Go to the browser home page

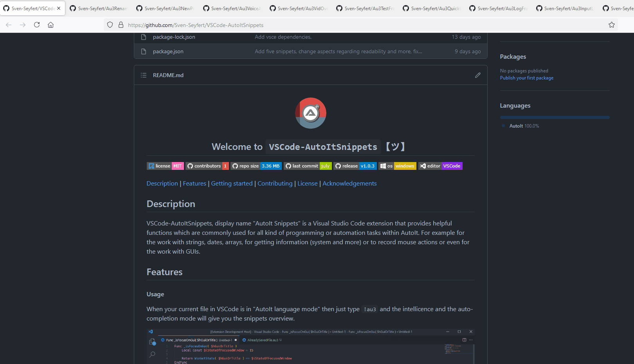click(51, 25)
